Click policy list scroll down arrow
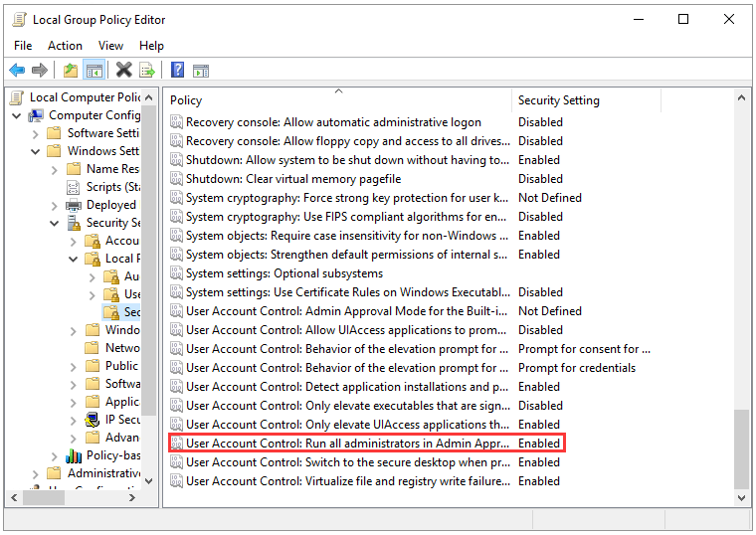 pyautogui.click(x=741, y=498)
